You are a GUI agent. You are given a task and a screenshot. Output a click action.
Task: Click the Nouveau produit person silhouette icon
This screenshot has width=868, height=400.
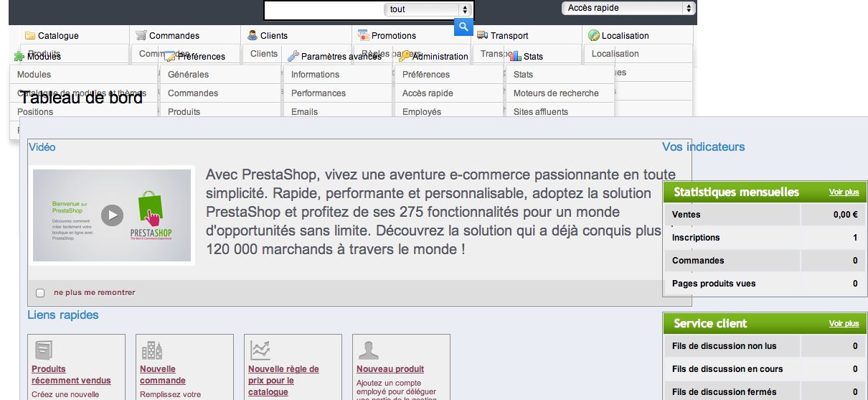click(369, 350)
